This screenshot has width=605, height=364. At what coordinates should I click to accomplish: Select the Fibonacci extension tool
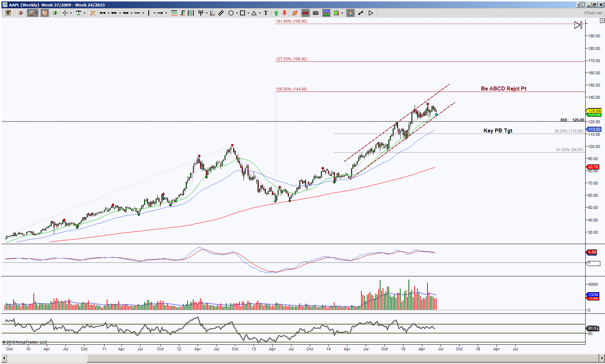(183, 13)
